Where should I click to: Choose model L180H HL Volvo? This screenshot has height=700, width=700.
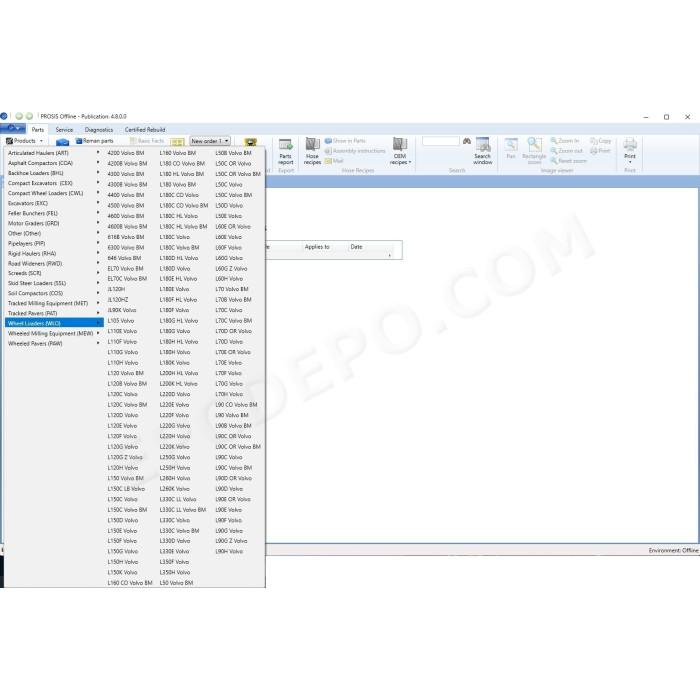(179, 342)
